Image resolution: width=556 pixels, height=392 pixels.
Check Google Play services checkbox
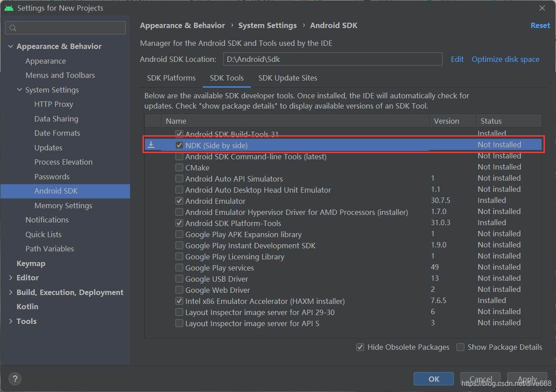[179, 268]
